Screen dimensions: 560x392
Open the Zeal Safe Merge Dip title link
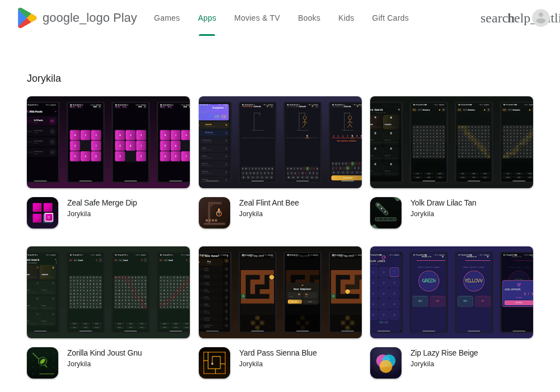[102, 203]
